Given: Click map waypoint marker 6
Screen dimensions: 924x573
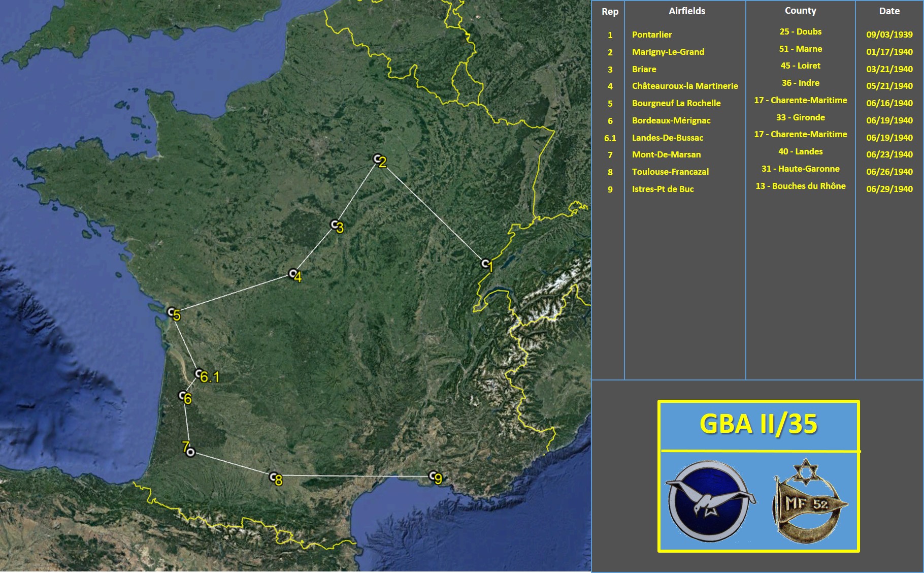Looking at the screenshot, I should pos(183,396).
